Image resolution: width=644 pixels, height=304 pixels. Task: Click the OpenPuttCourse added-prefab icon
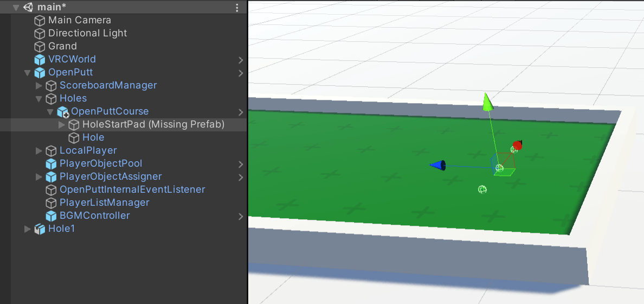pos(62,112)
